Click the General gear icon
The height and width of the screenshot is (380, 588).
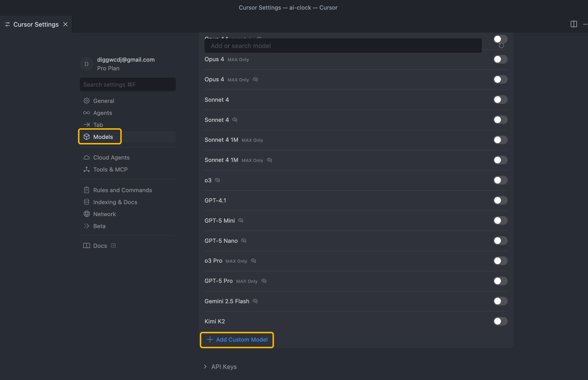pos(86,101)
